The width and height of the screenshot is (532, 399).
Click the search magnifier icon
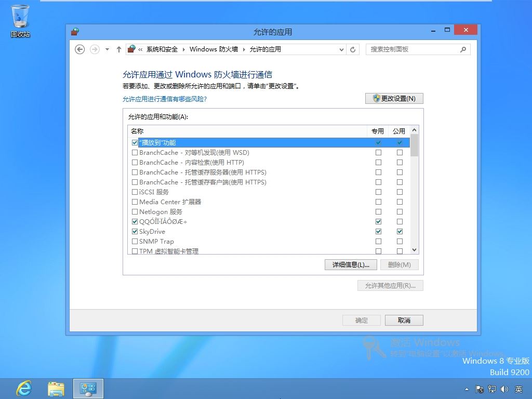463,49
